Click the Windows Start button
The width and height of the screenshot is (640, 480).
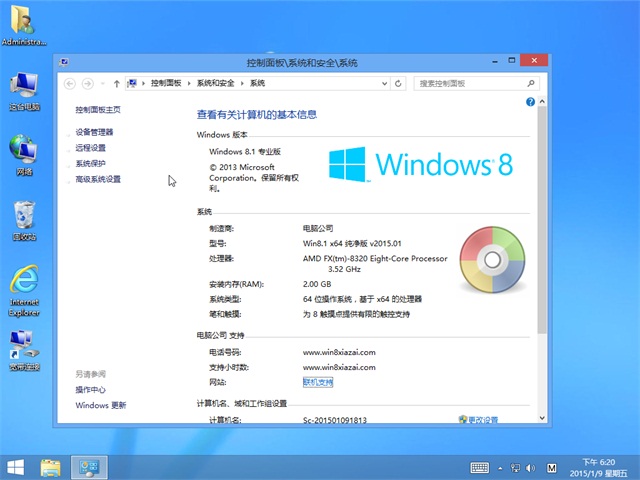point(16,466)
